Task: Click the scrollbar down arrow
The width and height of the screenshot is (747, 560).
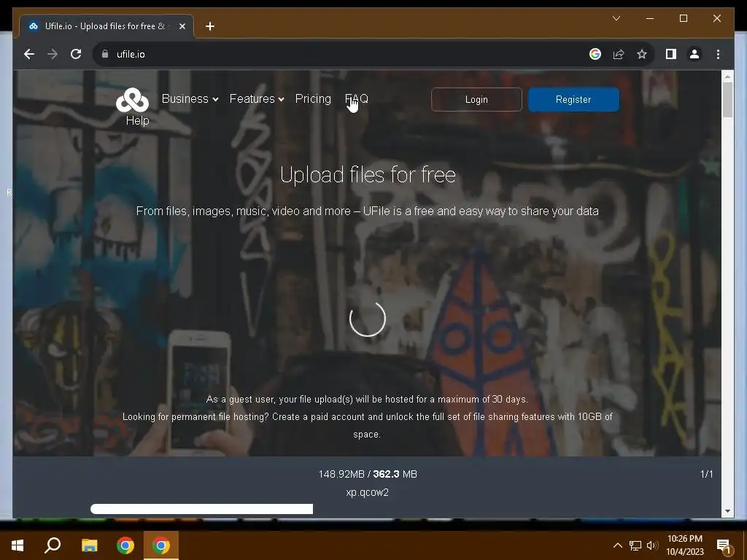Action: (727, 511)
